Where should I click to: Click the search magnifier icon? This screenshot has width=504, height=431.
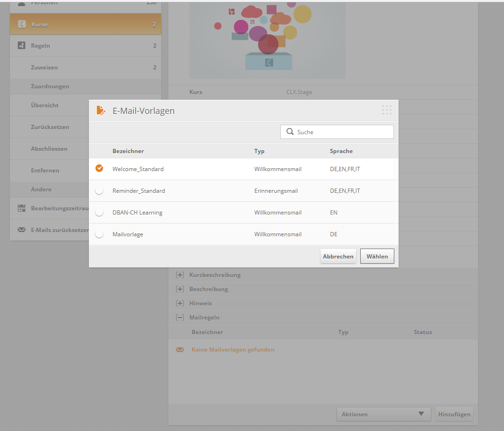[x=290, y=132]
